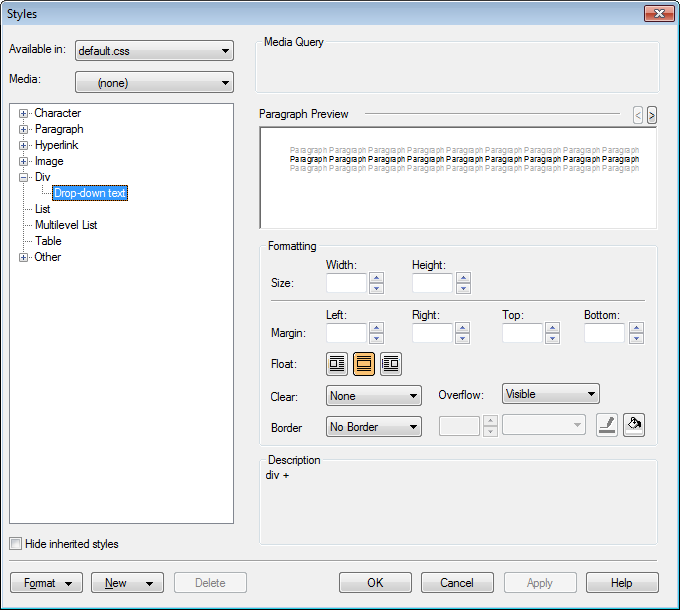Image resolution: width=680 pixels, height=610 pixels.
Task: Select the float right icon
Action: [390, 364]
